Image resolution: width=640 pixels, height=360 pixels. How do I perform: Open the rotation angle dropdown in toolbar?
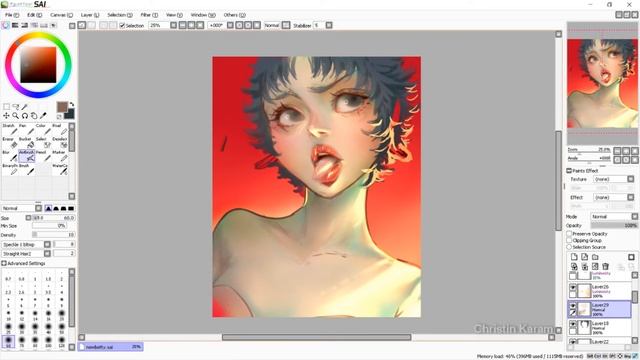[x=230, y=25]
